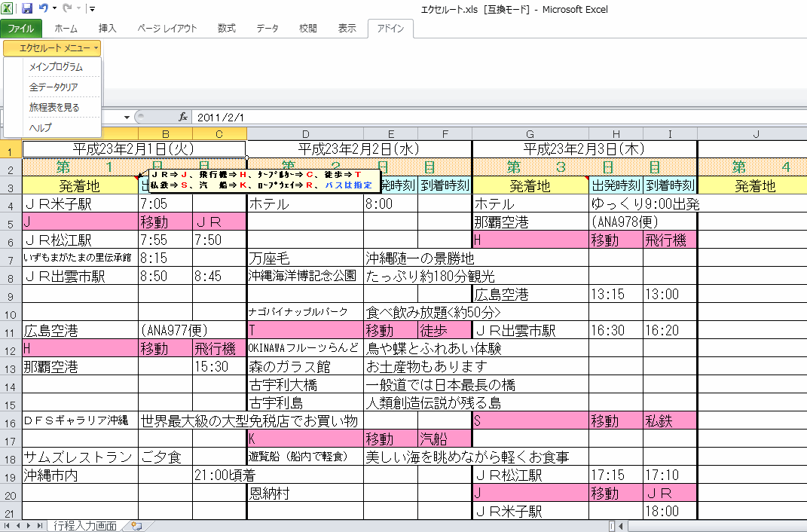Open Customize Quick Access Toolbar dropdown

92,8
